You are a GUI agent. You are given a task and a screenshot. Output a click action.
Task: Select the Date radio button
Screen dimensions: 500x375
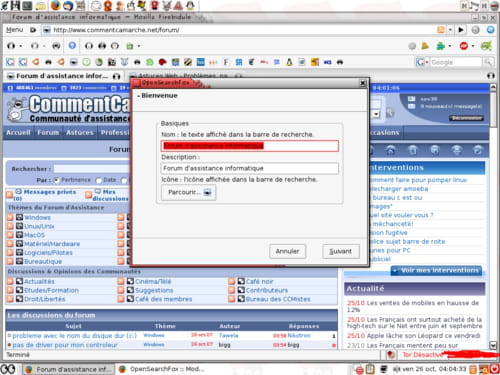[x=98, y=180]
